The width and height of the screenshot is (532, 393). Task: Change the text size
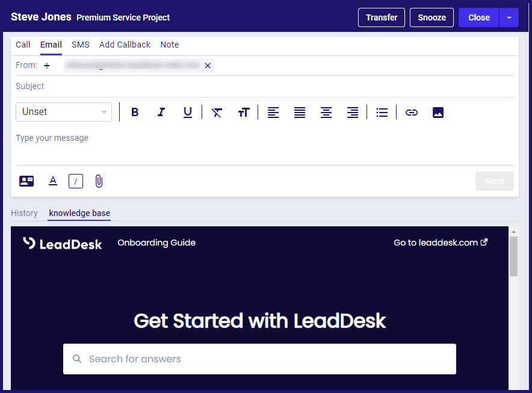[244, 113]
